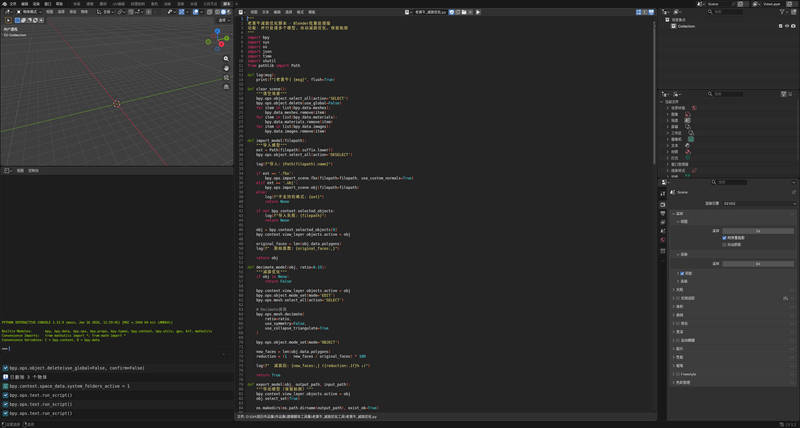Screen dimensions: 800x428
Task: Open the Texture properties tab
Action: [x=662, y=251]
